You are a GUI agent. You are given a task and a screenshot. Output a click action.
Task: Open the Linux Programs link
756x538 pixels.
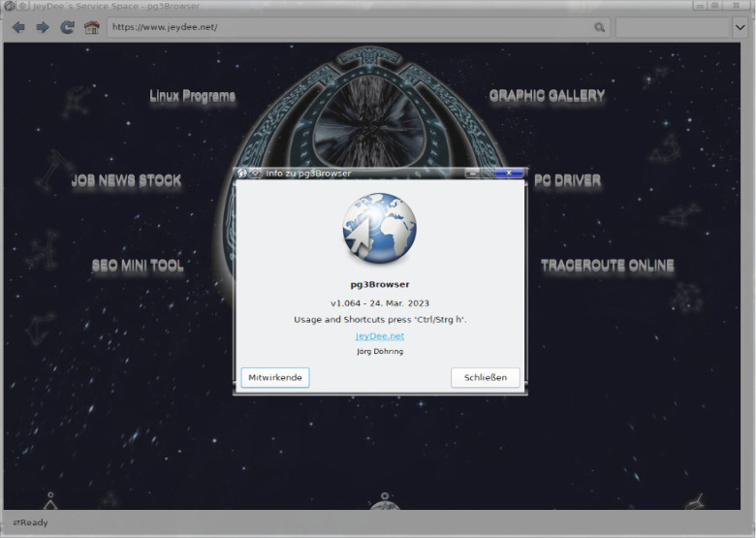[192, 96]
